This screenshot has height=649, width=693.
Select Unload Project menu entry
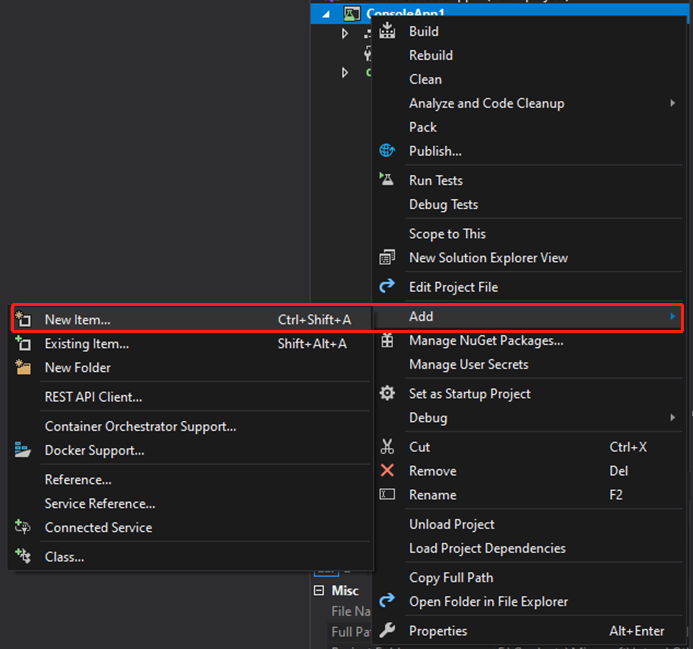pyautogui.click(x=451, y=525)
